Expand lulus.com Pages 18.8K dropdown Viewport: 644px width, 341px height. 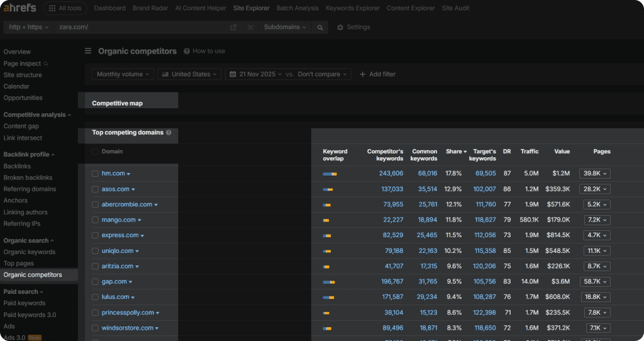coord(596,296)
